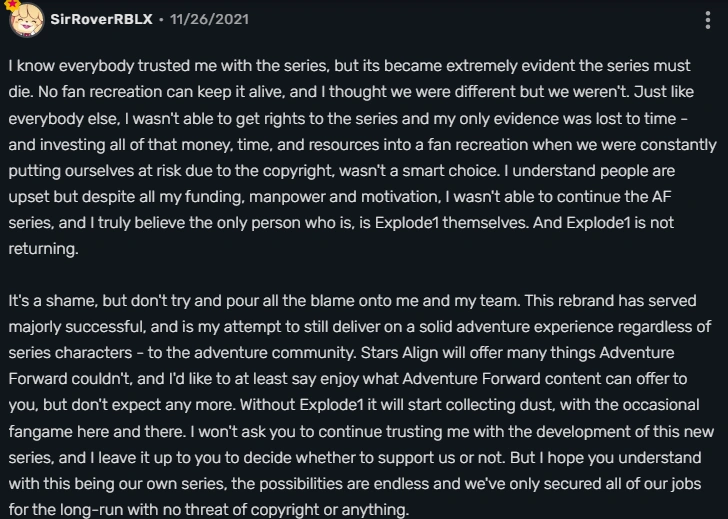The height and width of the screenshot is (519, 728).
Task: Click SirRoverRBLX's profile avatar
Action: point(24,20)
